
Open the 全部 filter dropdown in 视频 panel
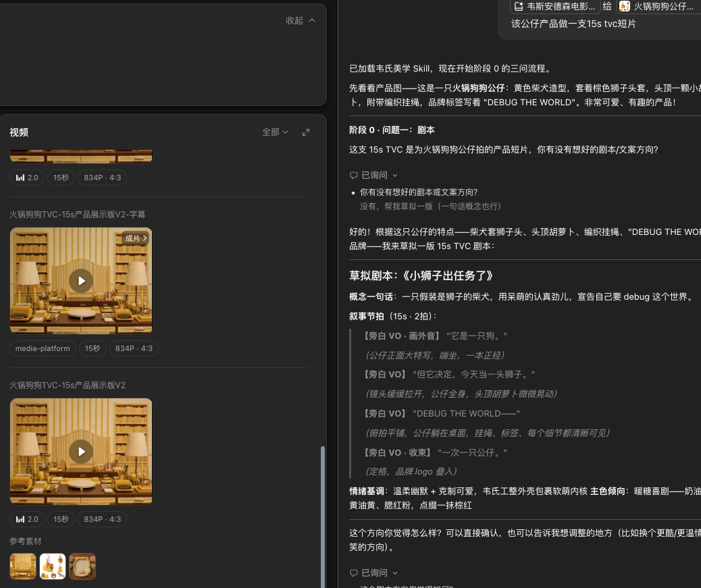(275, 132)
